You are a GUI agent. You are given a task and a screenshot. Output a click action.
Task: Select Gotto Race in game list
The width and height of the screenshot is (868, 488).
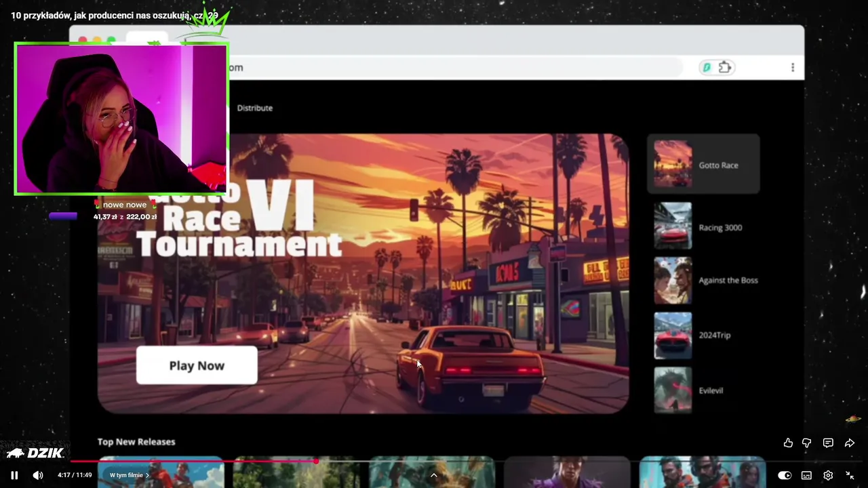(703, 164)
